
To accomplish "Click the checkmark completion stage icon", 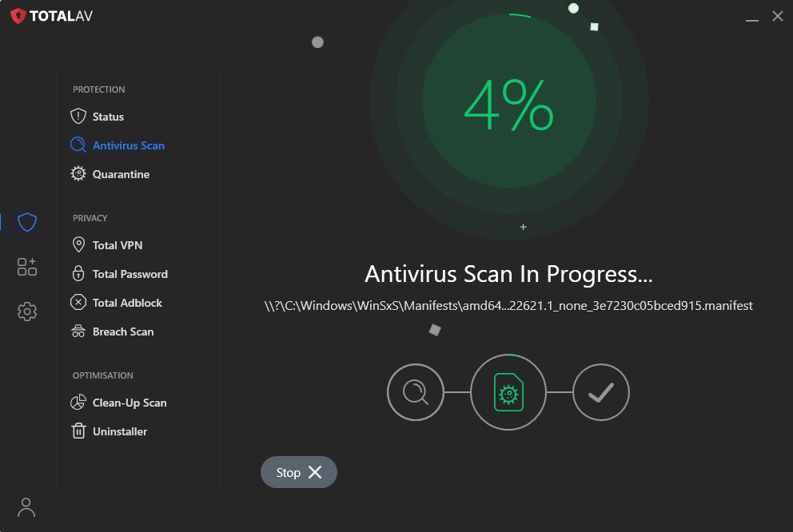I will click(x=601, y=392).
